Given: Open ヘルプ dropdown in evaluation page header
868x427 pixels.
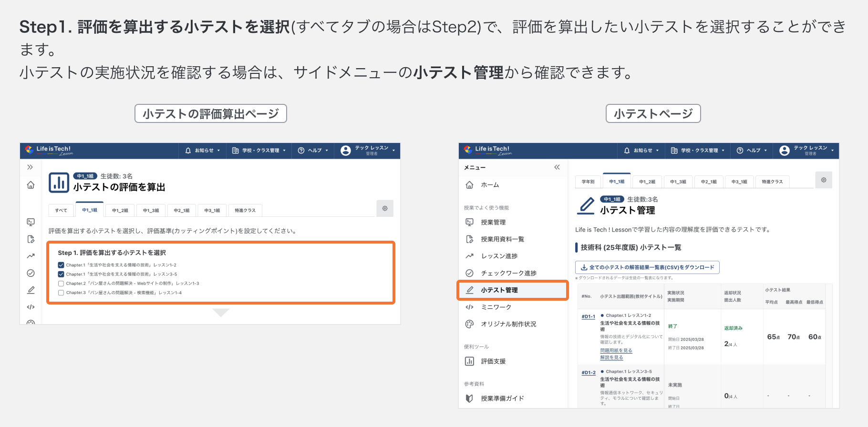Looking at the screenshot, I should point(313,151).
